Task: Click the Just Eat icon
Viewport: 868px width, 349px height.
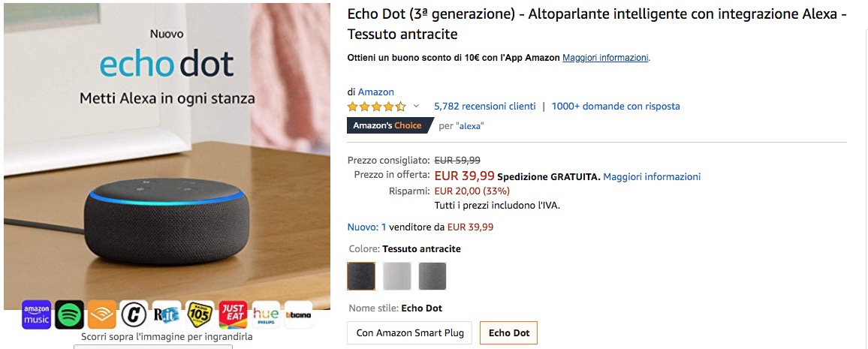Action: (233, 314)
